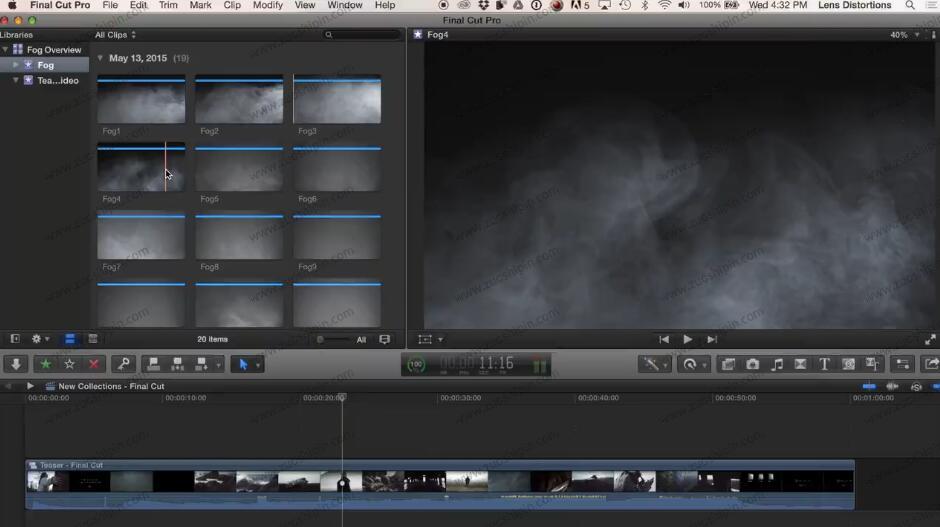This screenshot has height=527, width=940.
Task: Toggle the Libraries sidebar visibility
Action: point(14,339)
